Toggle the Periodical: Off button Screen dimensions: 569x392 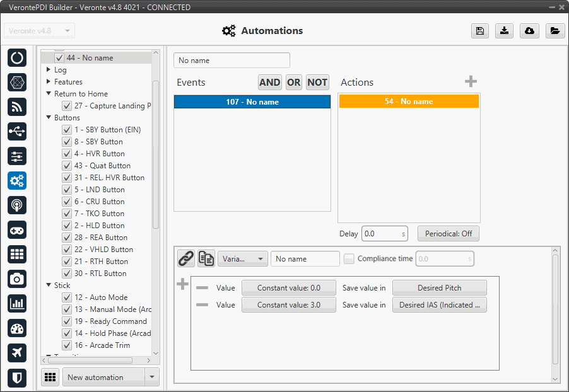pos(448,233)
